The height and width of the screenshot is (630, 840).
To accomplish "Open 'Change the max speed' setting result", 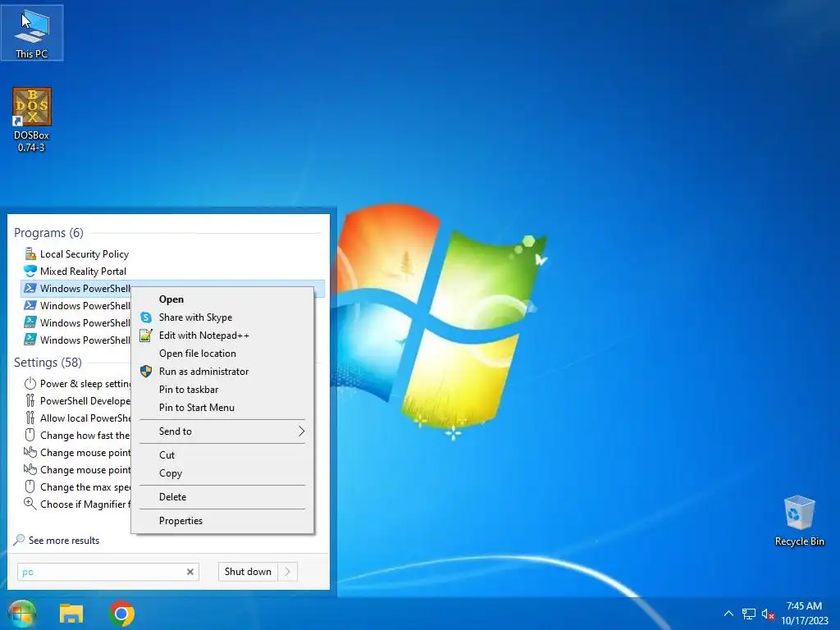I will (x=76, y=487).
